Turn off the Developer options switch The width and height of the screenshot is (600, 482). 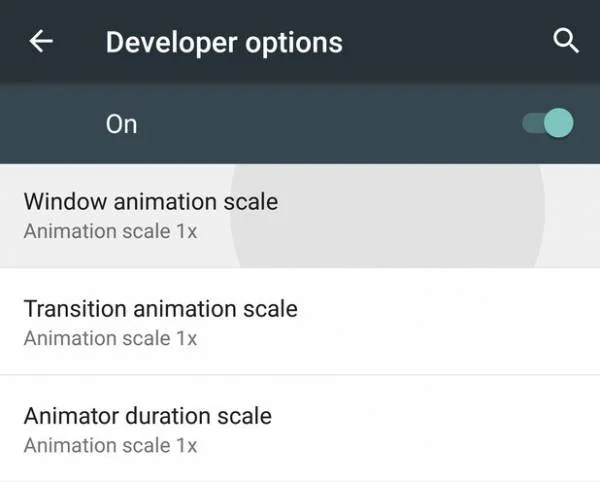point(548,123)
